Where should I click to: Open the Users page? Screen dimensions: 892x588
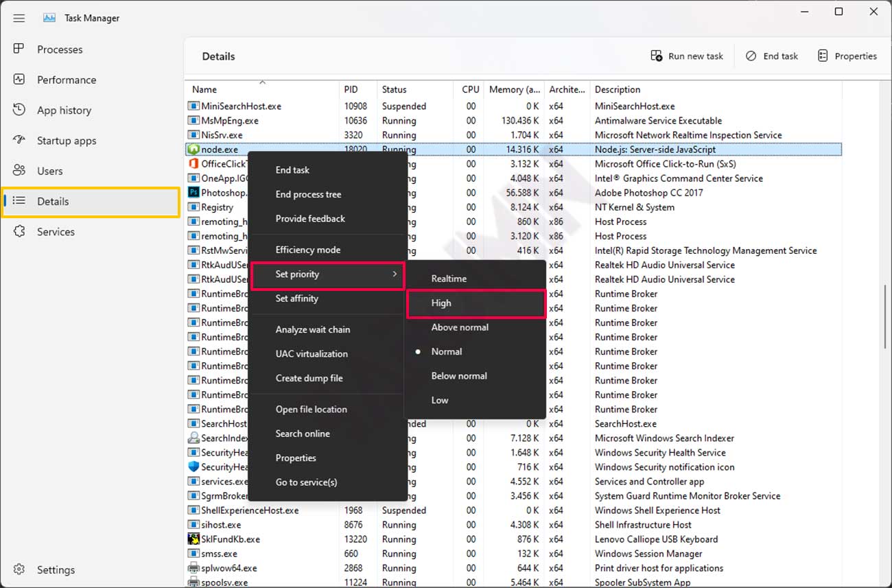[91, 171]
